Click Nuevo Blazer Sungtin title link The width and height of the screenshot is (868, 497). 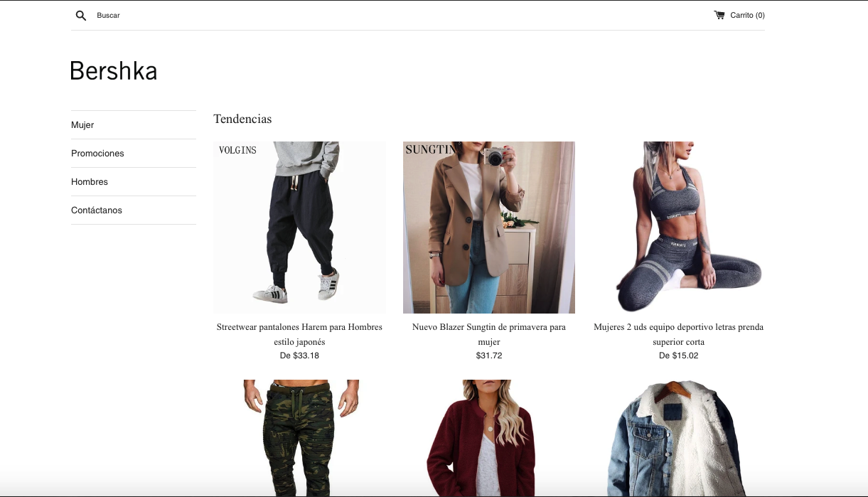[x=489, y=334]
